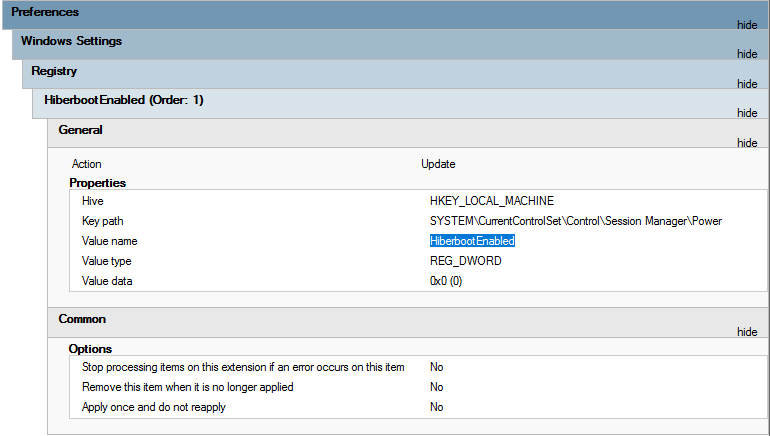This screenshot has height=436, width=770.
Task: Hide the HiberbootEnabled (Order: 1) section
Action: [x=747, y=113]
